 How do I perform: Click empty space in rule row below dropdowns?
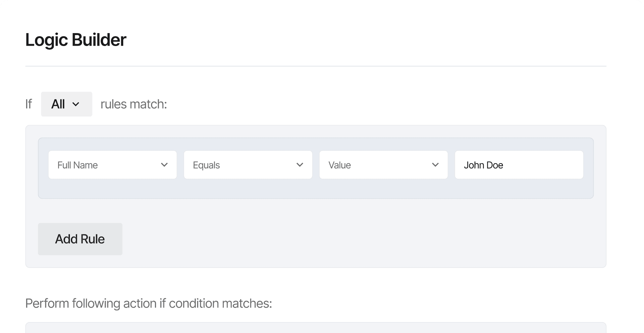point(315,189)
